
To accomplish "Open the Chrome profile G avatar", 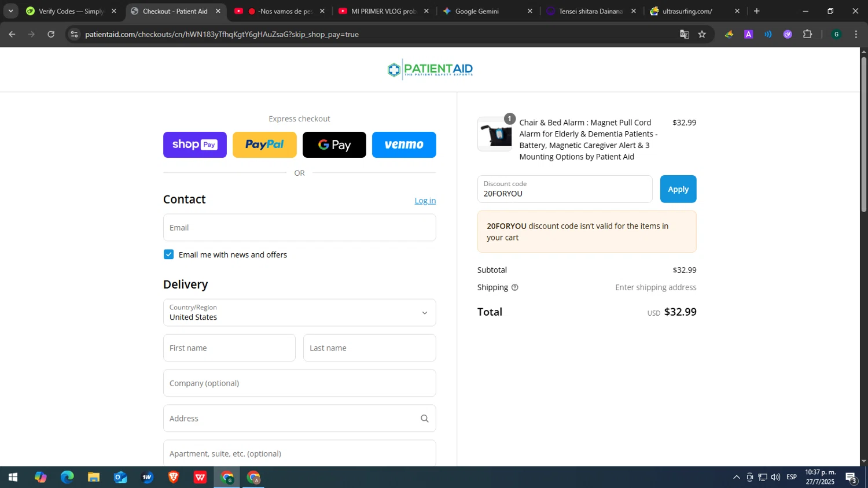I will tap(836, 34).
